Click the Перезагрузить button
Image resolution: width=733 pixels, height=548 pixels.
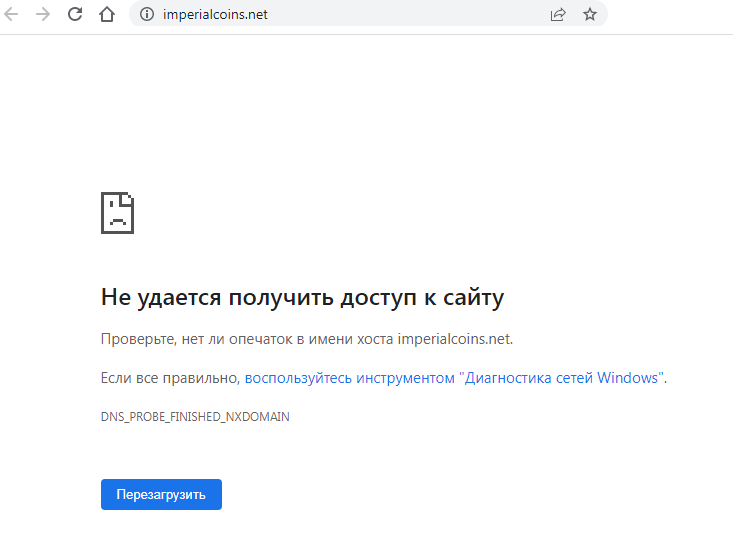[x=161, y=494]
